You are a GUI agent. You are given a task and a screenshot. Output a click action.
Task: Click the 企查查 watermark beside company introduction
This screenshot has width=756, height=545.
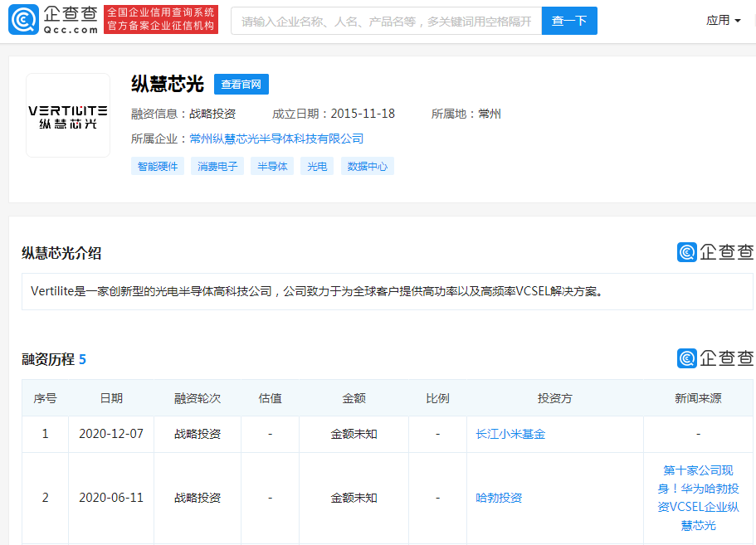click(x=715, y=252)
